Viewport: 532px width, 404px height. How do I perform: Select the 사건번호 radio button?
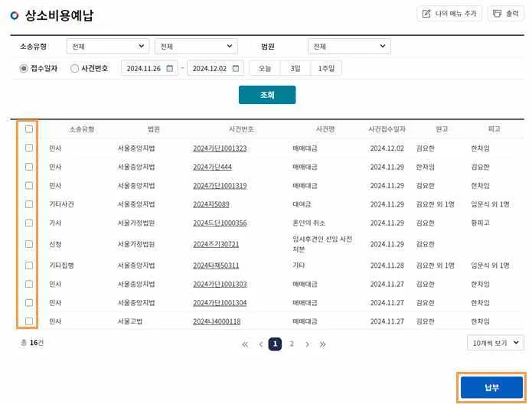(x=74, y=69)
